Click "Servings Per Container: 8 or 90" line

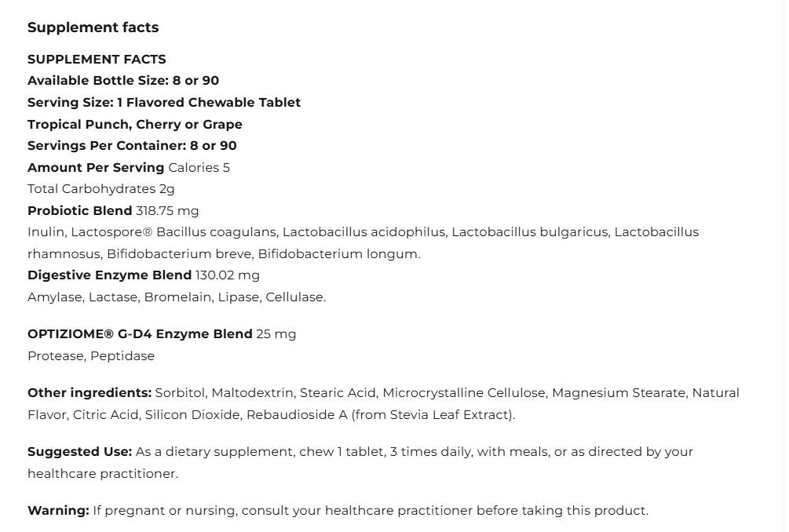click(x=132, y=146)
